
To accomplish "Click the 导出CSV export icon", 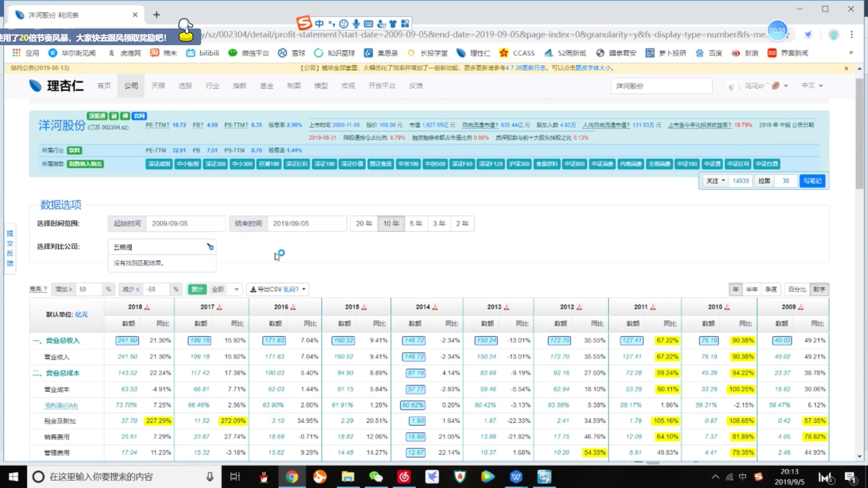I will coord(255,289).
